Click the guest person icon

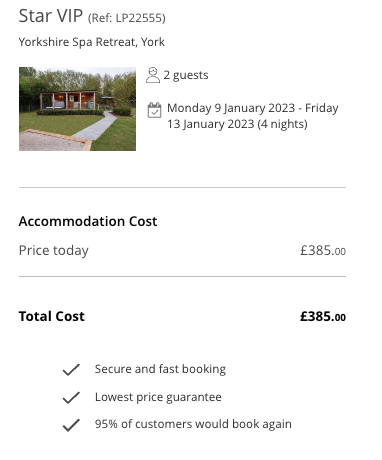(153, 75)
